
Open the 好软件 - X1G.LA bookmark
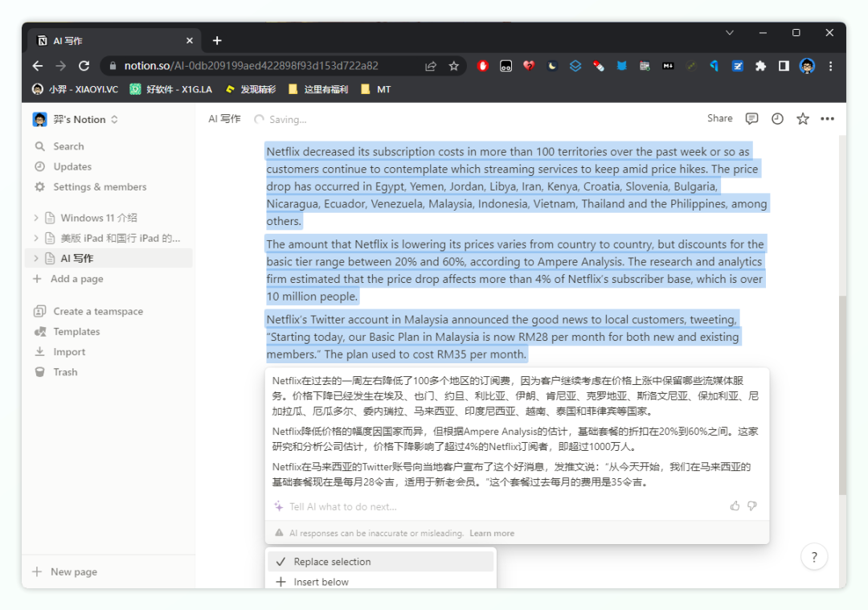pyautogui.click(x=171, y=89)
